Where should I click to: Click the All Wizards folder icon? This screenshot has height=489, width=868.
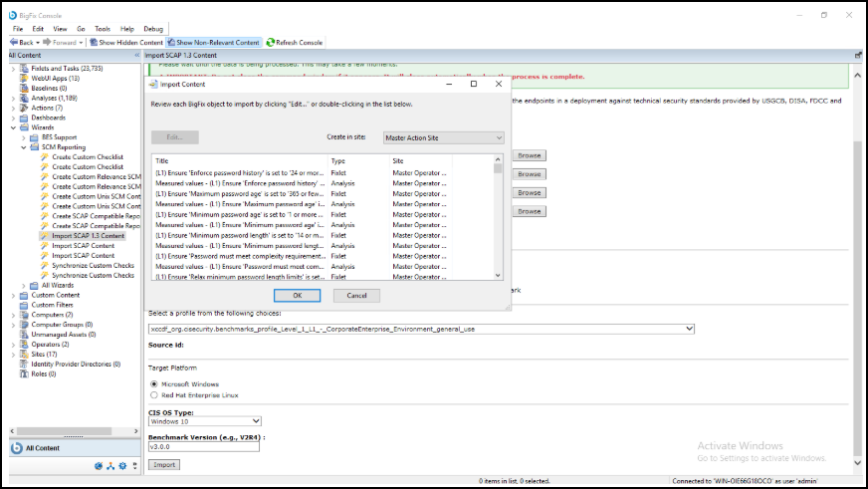tap(34, 285)
